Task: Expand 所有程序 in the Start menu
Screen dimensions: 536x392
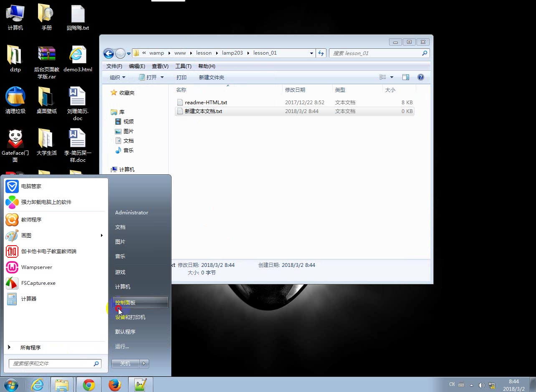Action: tap(55, 347)
